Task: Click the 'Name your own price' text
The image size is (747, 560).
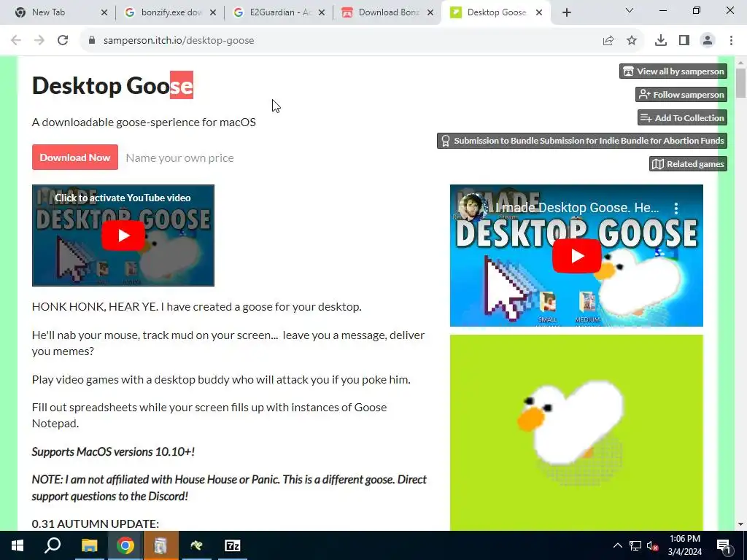Action: point(179,158)
